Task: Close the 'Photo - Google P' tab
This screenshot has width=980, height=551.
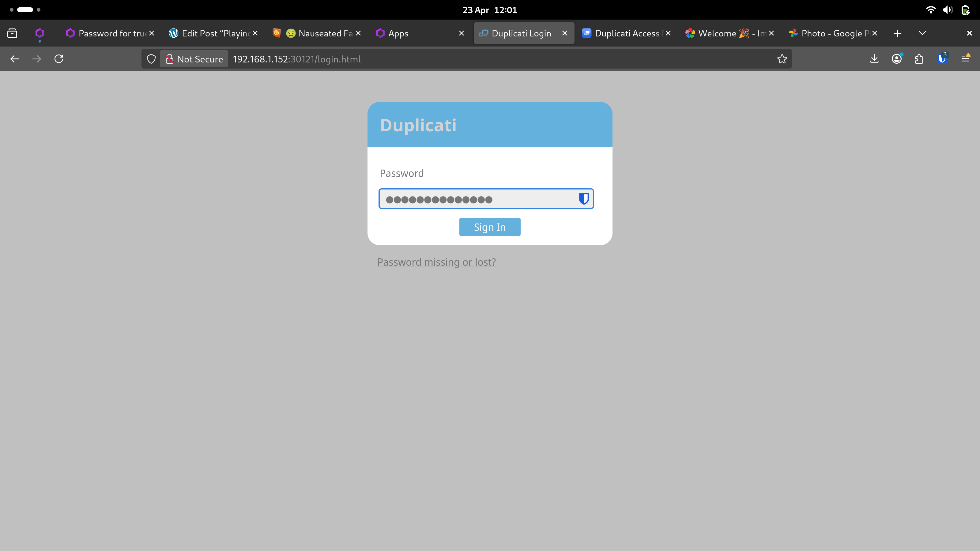Action: pyautogui.click(x=875, y=33)
